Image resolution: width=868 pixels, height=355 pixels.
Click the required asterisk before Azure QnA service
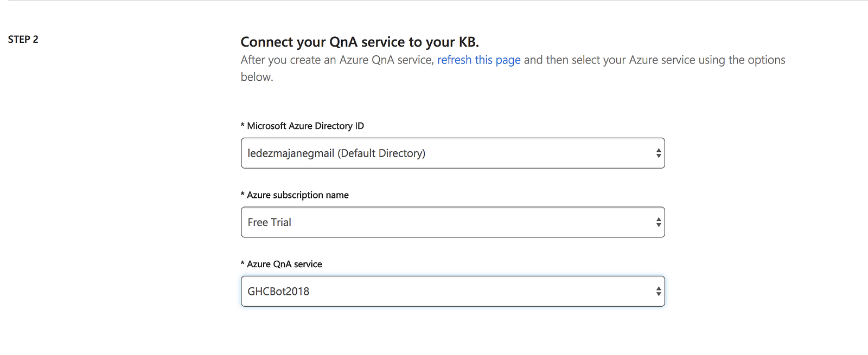[242, 264]
